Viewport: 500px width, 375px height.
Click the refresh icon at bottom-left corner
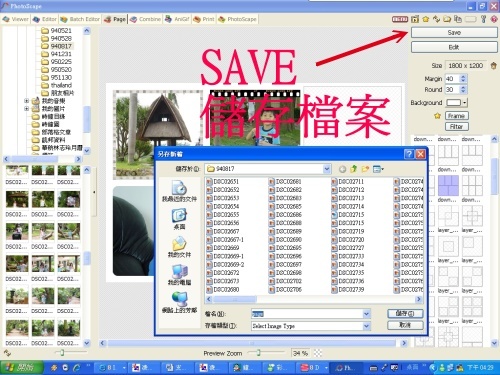coord(7,352)
